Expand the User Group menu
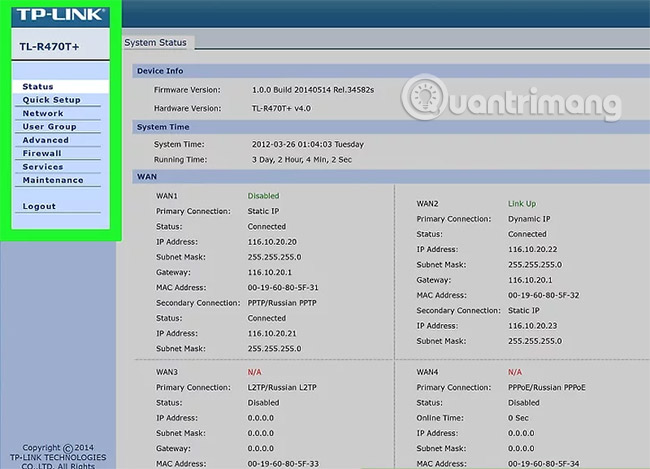 pos(49,127)
